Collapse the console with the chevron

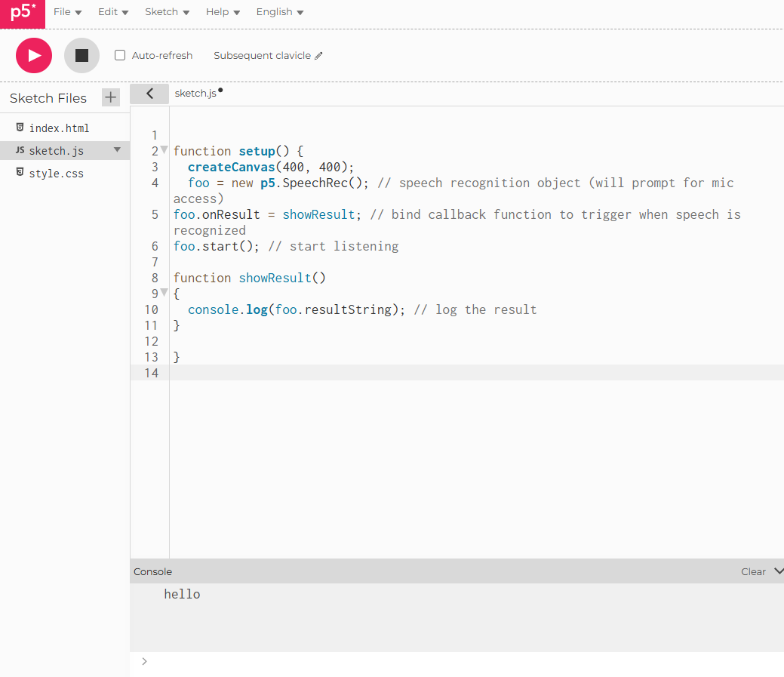779,571
